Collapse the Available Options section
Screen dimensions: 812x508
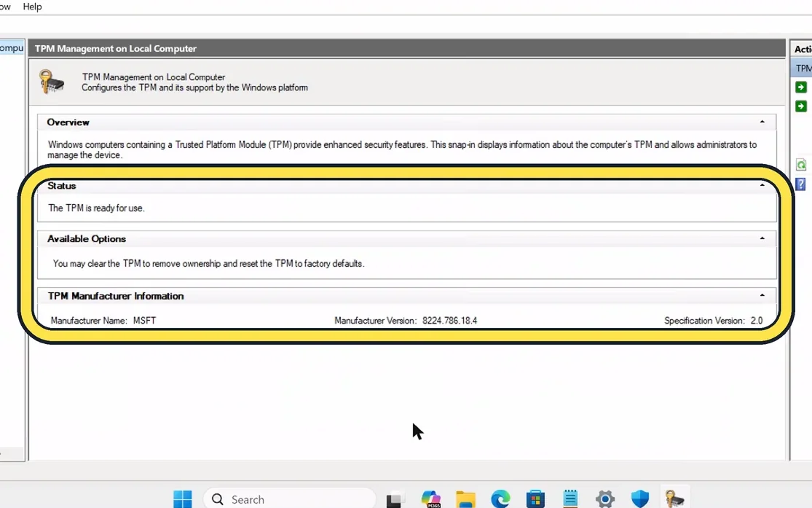[x=762, y=238]
